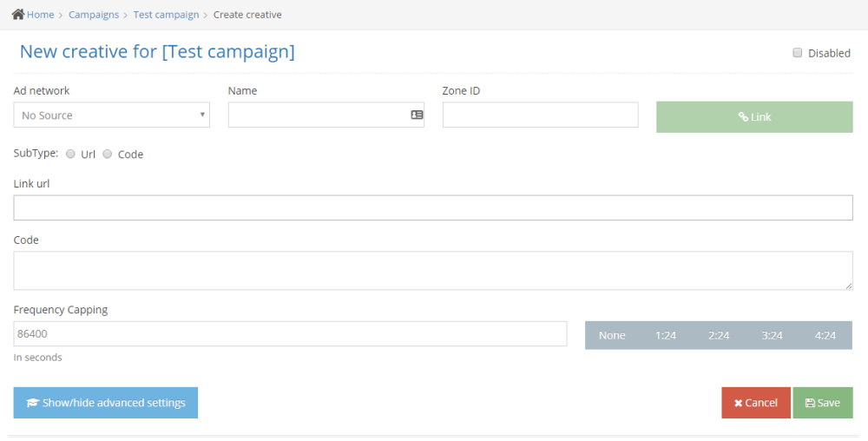Select the Code subtype radio button

click(108, 155)
